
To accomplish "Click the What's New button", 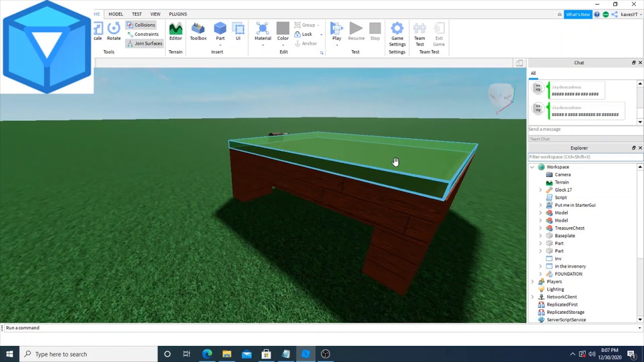I will pos(578,15).
